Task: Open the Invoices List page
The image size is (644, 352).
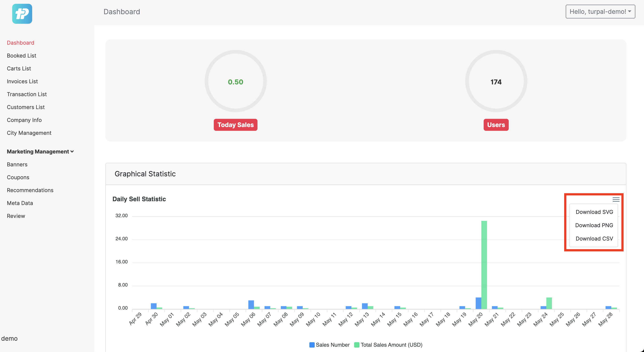Action: pos(22,81)
